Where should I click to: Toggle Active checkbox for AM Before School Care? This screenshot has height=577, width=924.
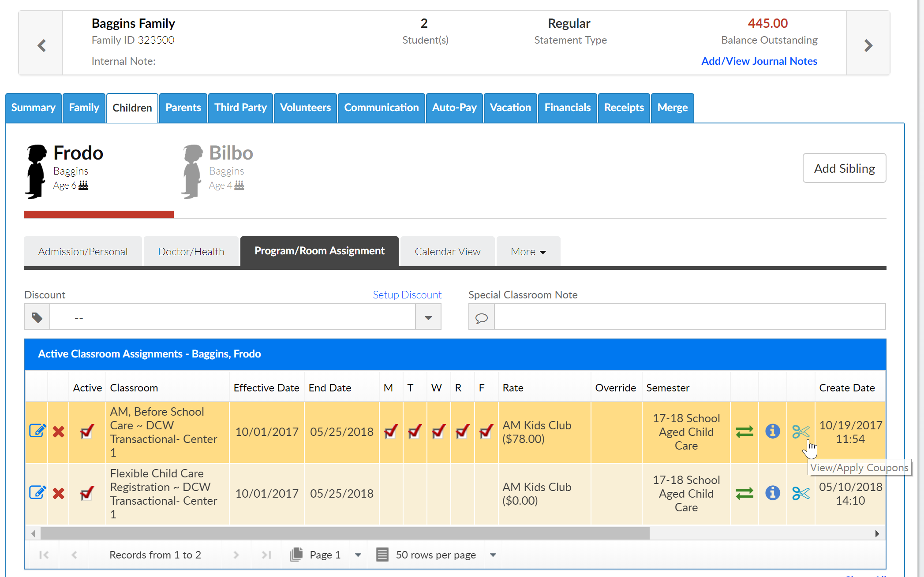[x=87, y=431]
